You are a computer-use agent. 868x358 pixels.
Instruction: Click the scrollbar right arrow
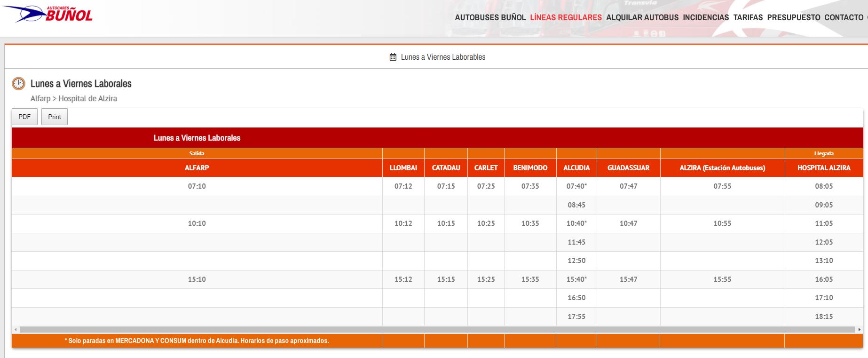pos(859,330)
